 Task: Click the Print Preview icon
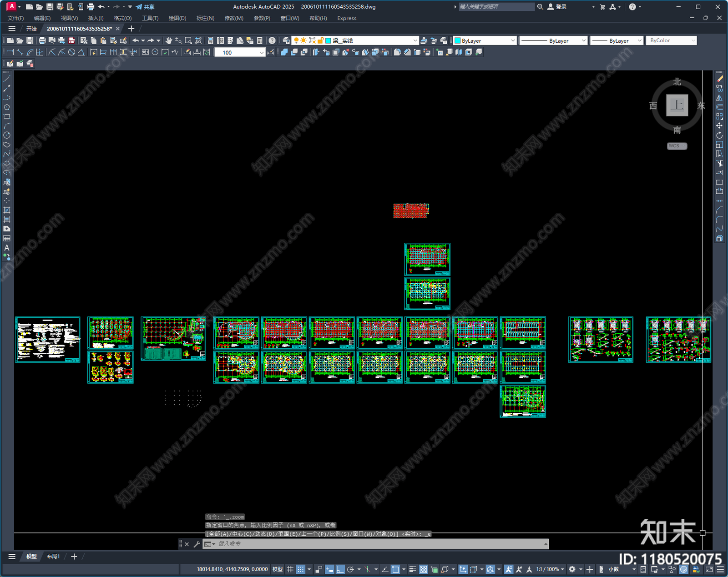[x=52, y=40]
